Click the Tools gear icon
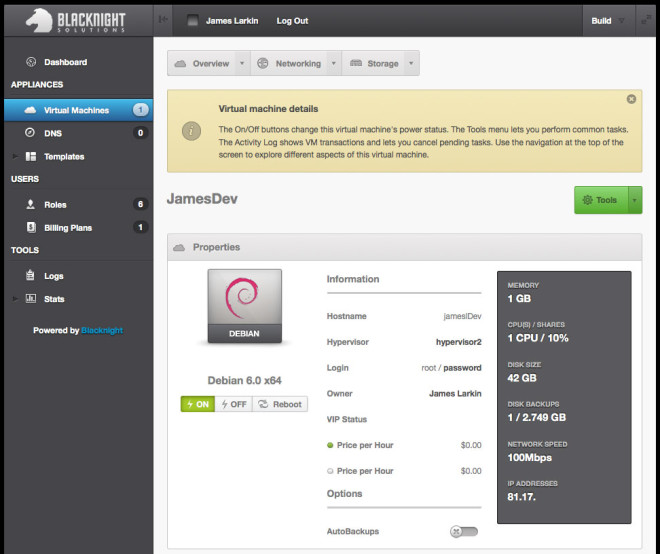This screenshot has width=660, height=554. [x=587, y=200]
